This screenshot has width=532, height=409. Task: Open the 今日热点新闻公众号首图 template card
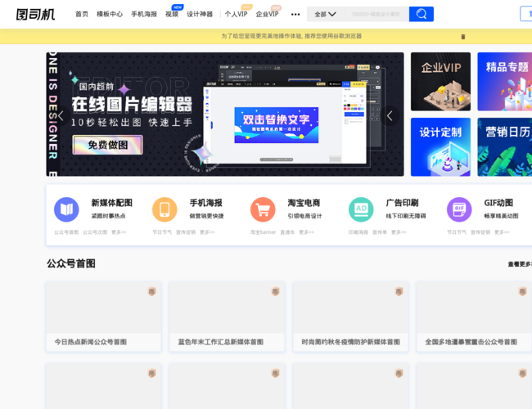(103, 316)
